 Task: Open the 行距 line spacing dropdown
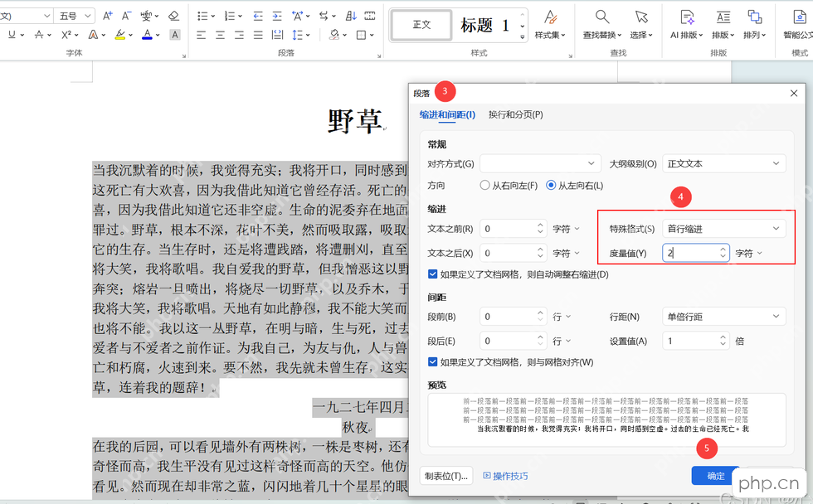pyautogui.click(x=723, y=316)
